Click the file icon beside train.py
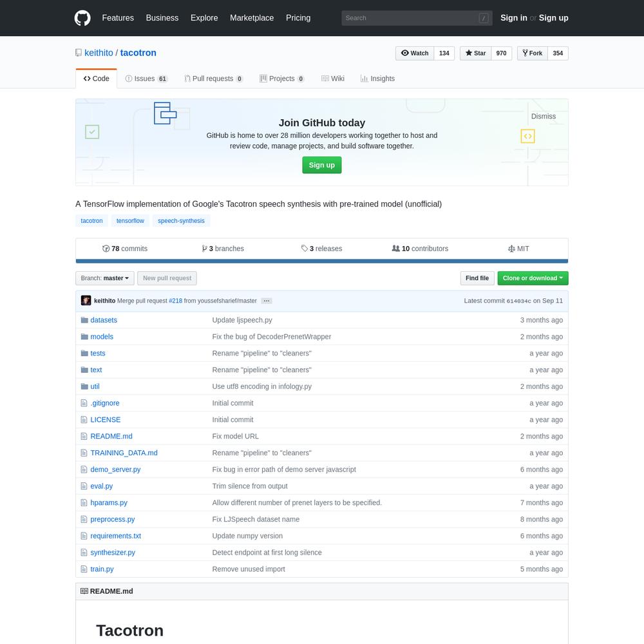Screen dimensions: 644x644 (x=84, y=569)
